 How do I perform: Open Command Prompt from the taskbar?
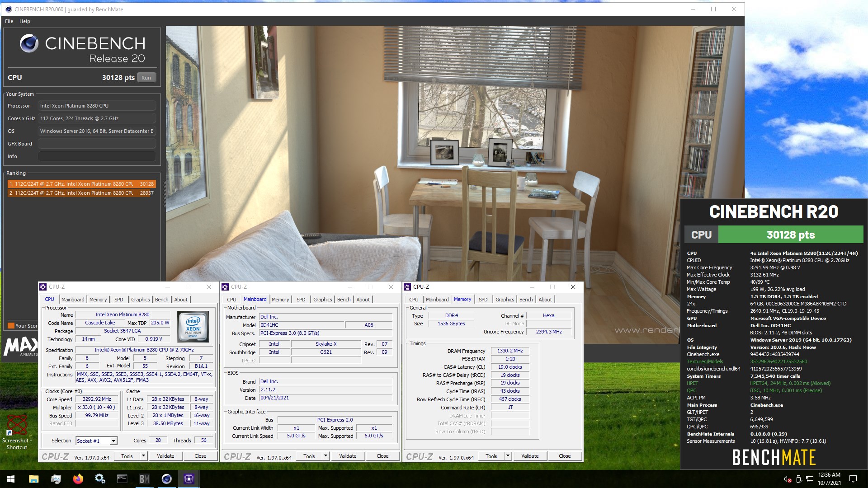tap(122, 479)
